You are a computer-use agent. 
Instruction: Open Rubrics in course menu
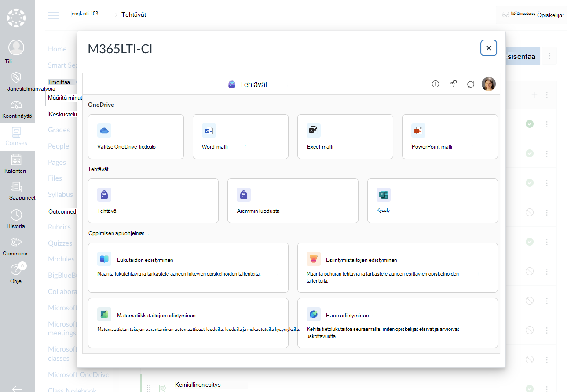(59, 227)
